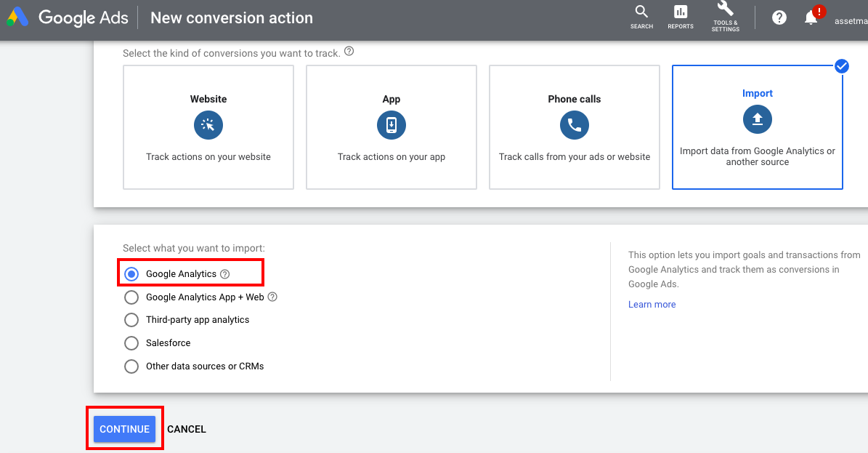This screenshot has width=868, height=453.
Task: Click help icon next to App + Web
Action: pos(272,297)
